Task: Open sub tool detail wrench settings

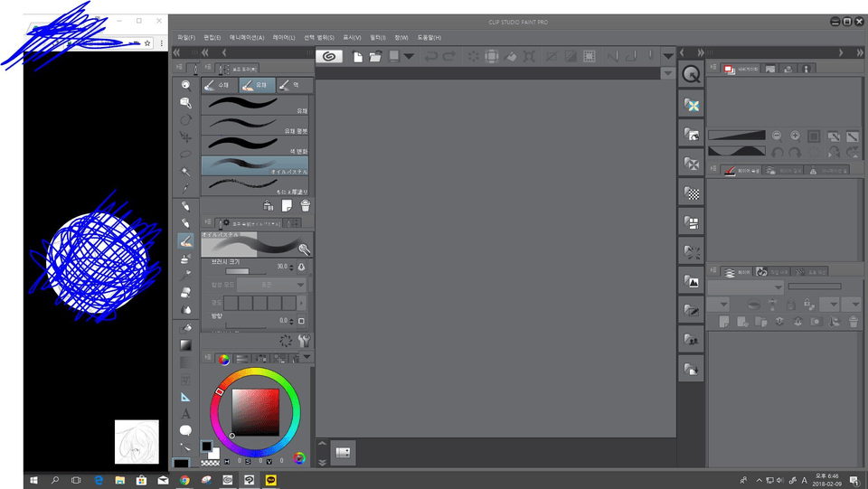Action: coord(305,341)
